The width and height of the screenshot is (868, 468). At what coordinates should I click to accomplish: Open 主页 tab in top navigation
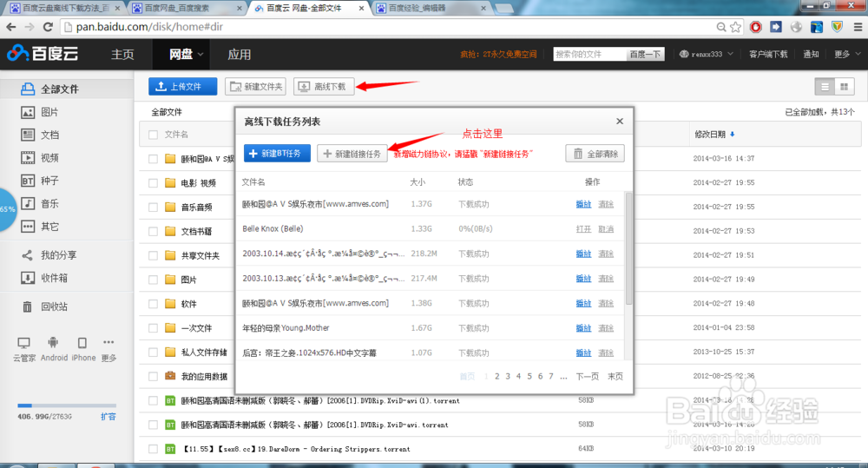coord(122,55)
